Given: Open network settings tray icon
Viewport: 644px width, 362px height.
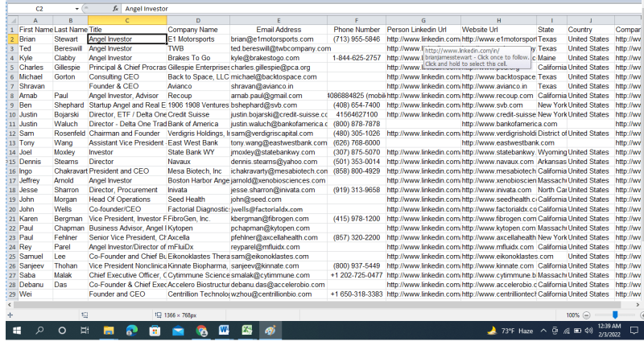Looking at the screenshot, I should click(567, 331).
